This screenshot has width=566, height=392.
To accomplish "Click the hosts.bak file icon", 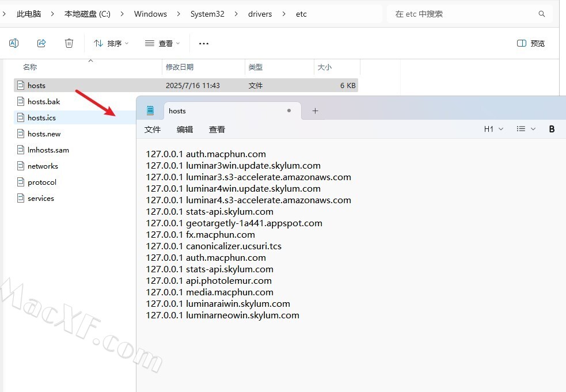I will pyautogui.click(x=21, y=101).
